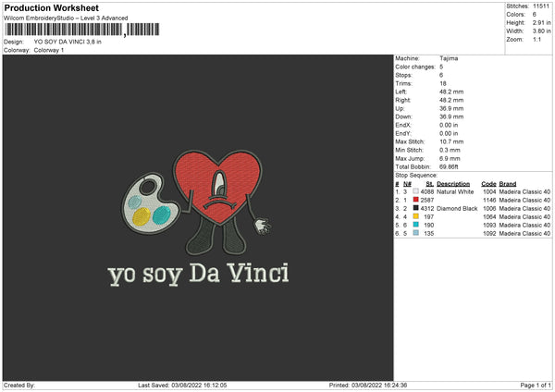Viewport: 555px width, 392px height.
Task: Click 'Wilcom EmbroideryStudio – Level 3 Advanced' text
Action: (x=66, y=18)
